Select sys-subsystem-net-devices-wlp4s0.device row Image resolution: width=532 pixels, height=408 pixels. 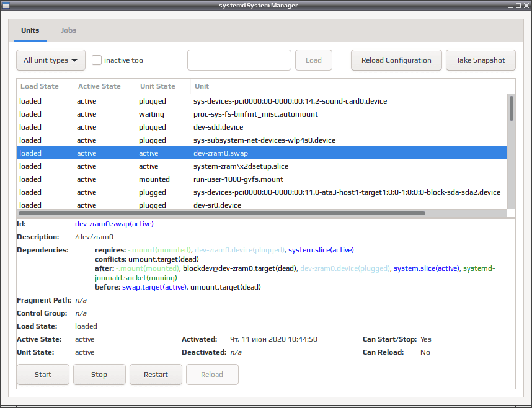point(262,140)
